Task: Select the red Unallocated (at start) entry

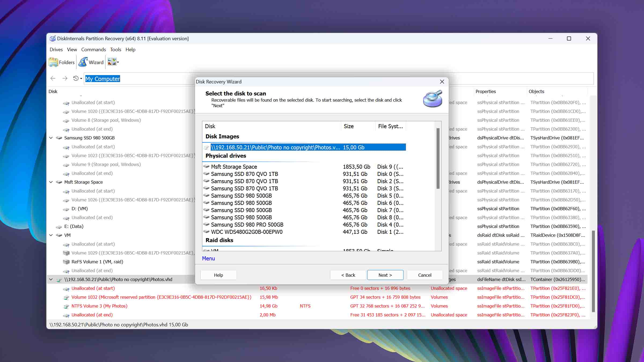Action: pos(93,288)
